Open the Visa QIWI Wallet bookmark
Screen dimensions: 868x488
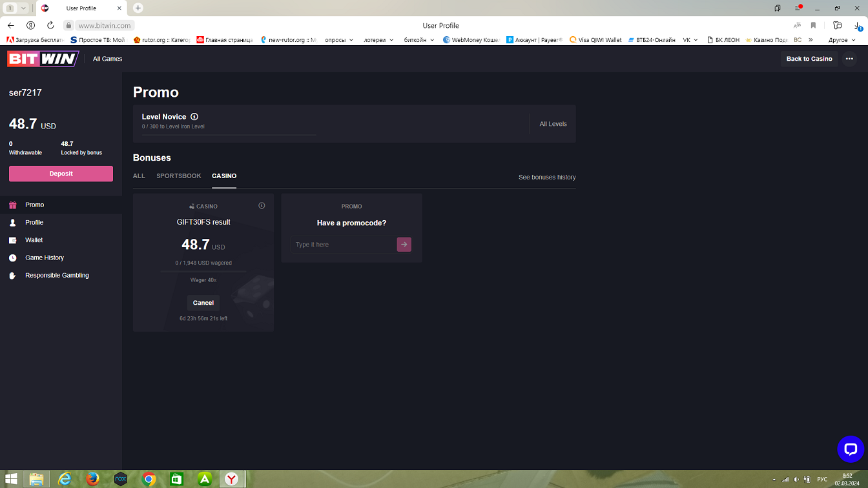(x=595, y=40)
